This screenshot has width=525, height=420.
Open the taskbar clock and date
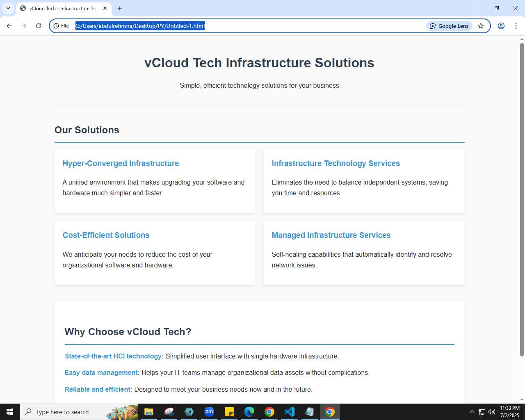click(x=510, y=412)
